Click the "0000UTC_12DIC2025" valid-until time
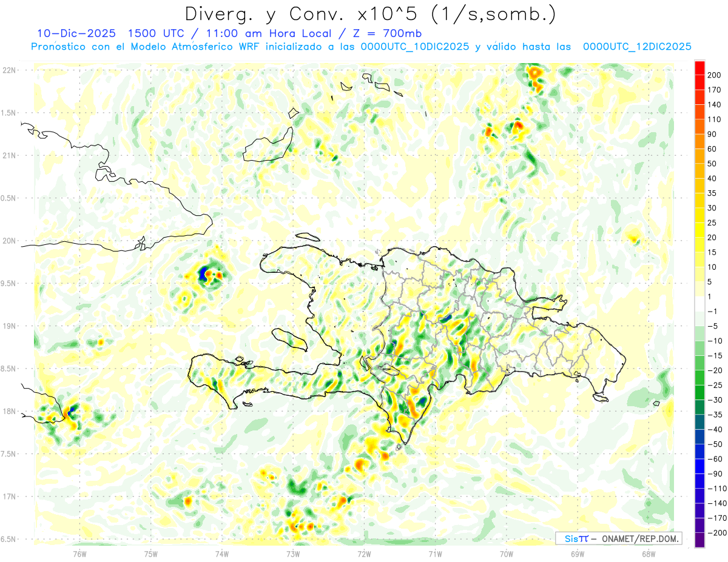Screen dimensions: 728x562 637,47
